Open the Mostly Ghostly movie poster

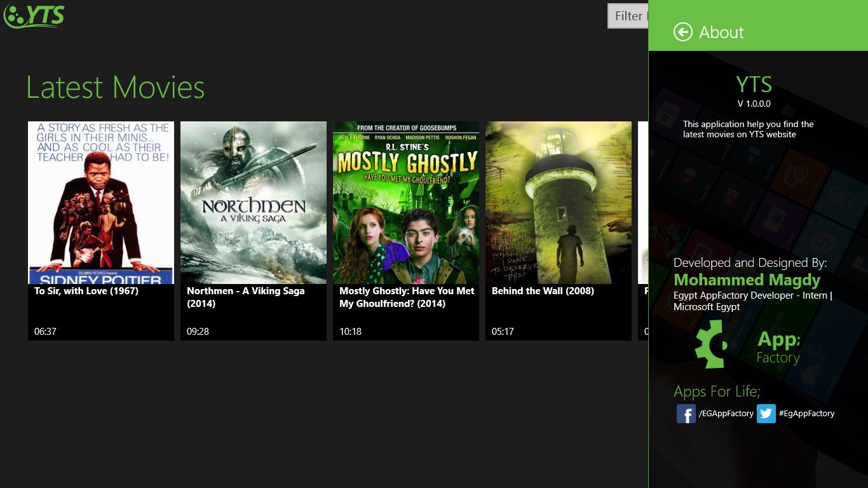[x=406, y=203]
